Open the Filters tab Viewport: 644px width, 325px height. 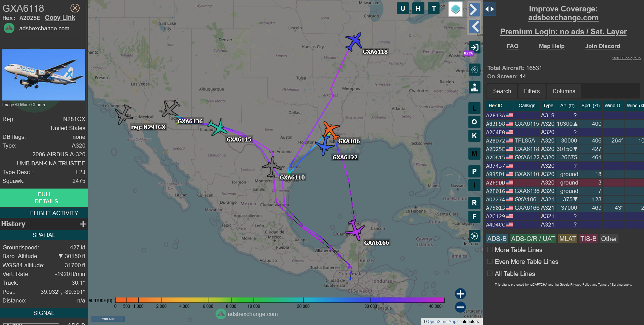click(532, 91)
